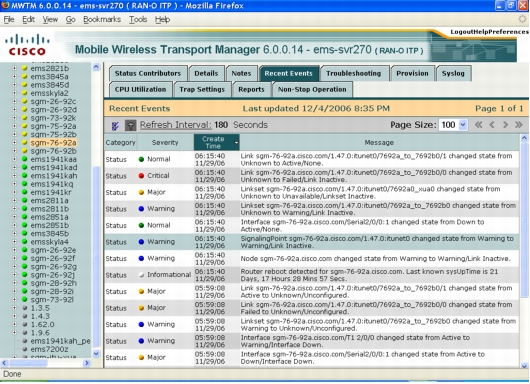Expand the sgm-73-92l tree node
Screen dimensions: 530x384
14,299
